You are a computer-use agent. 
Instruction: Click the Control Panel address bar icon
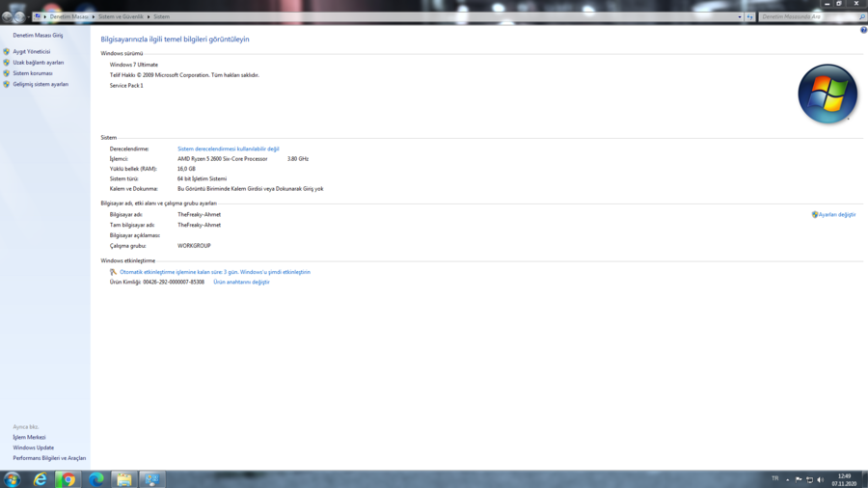tap(37, 16)
